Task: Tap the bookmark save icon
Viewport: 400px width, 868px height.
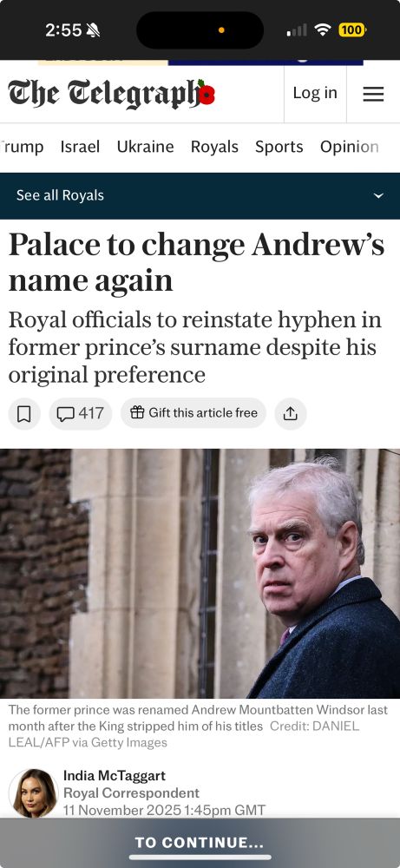Action: tap(24, 413)
